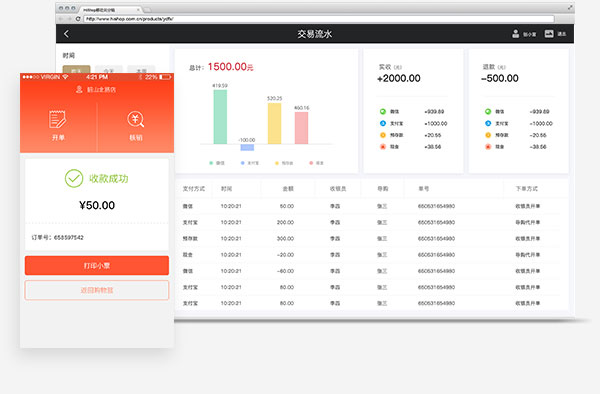The height and width of the screenshot is (394, 600).
Task: Open the user profile icon in black header
Action: (x=515, y=34)
